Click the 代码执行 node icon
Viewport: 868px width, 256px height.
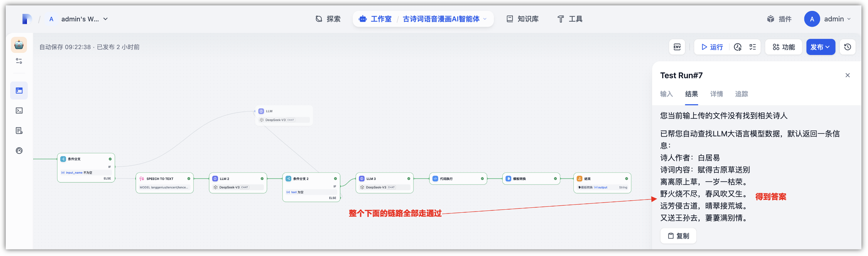pyautogui.click(x=435, y=179)
